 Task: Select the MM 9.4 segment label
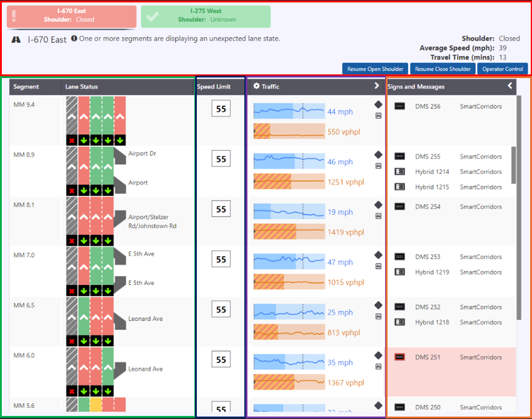24,104
